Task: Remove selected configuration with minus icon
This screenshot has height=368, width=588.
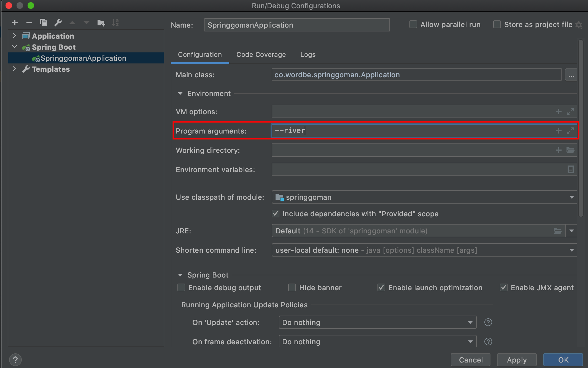Action: [29, 23]
